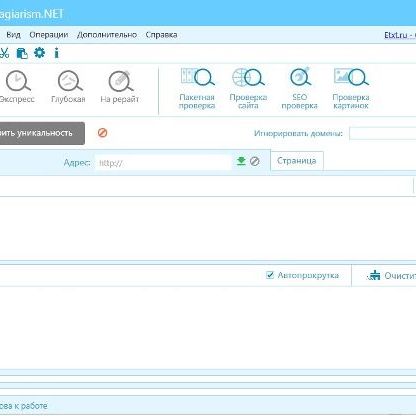Open Проверка картинок image check
The height and width of the screenshot is (416, 416).
(351, 89)
